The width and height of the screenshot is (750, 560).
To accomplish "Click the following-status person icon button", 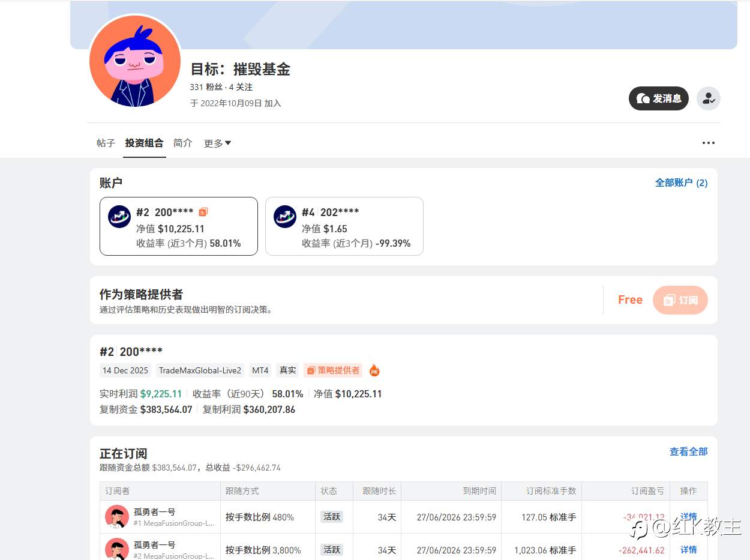I will point(709,98).
